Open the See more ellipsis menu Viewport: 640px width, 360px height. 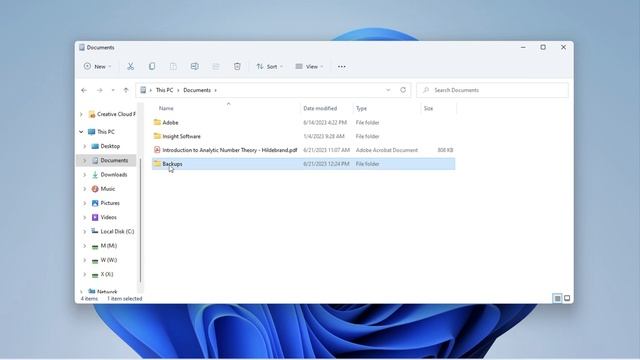342,67
